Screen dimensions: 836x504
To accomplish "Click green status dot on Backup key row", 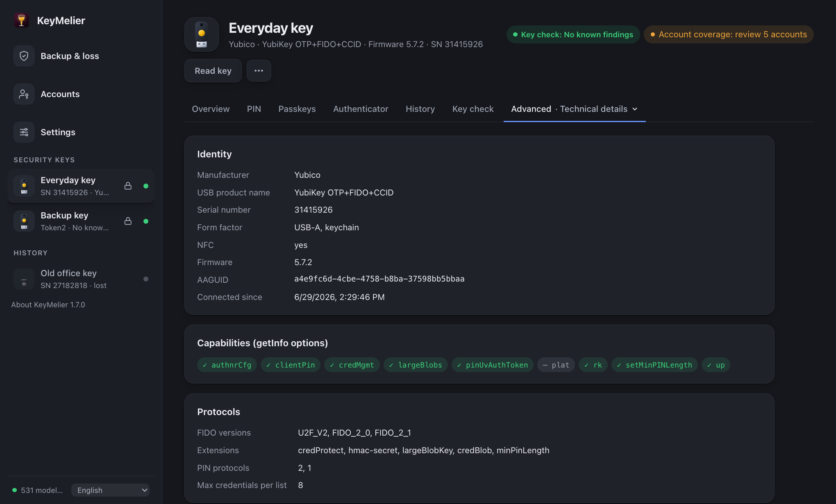I will tap(146, 221).
